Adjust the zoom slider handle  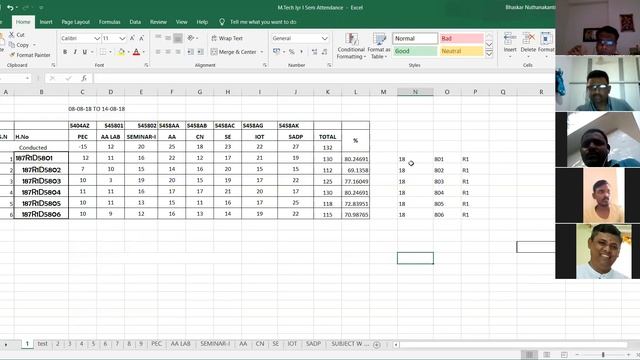pos(603,355)
